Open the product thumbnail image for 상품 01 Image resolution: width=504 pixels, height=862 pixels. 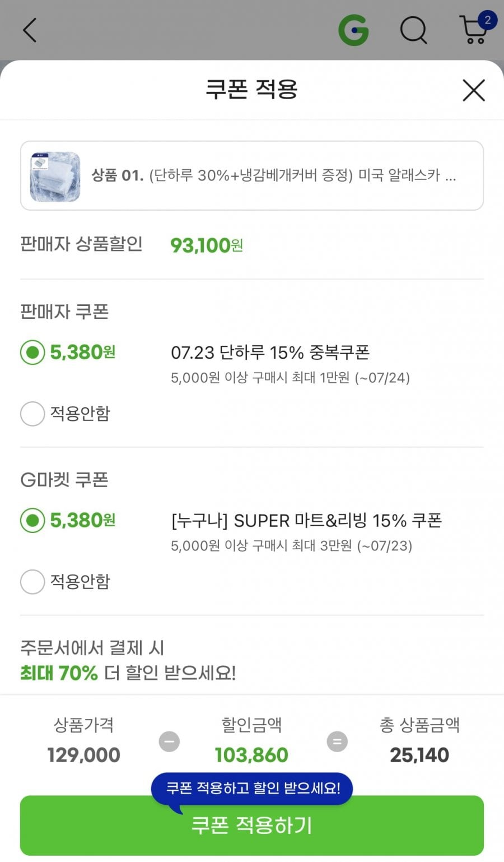(x=55, y=176)
